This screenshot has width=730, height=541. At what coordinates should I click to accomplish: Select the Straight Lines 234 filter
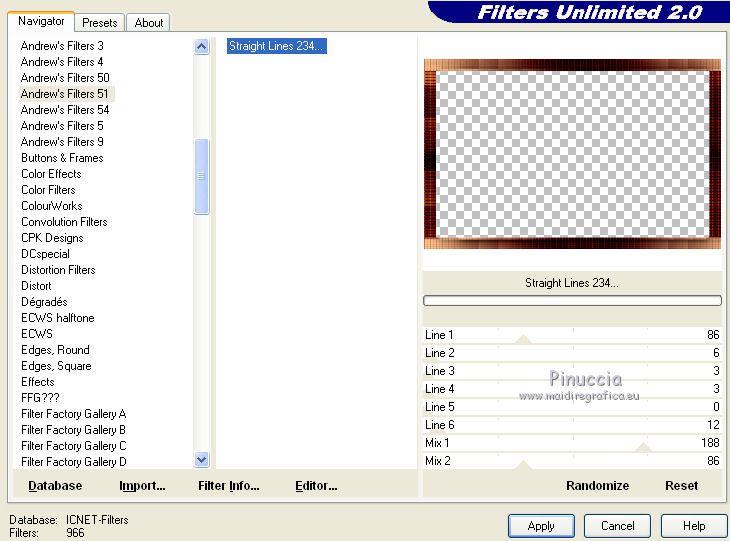pos(277,46)
